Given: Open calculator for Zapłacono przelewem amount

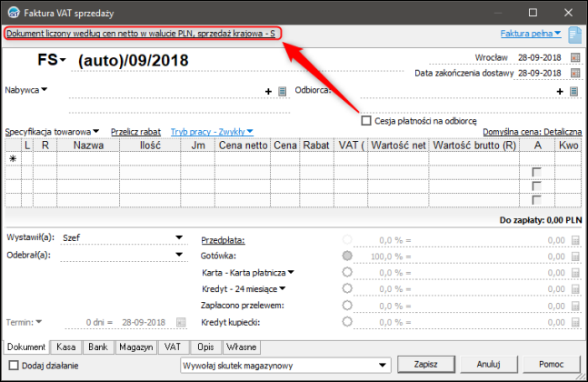Looking at the screenshot, I should [x=575, y=306].
